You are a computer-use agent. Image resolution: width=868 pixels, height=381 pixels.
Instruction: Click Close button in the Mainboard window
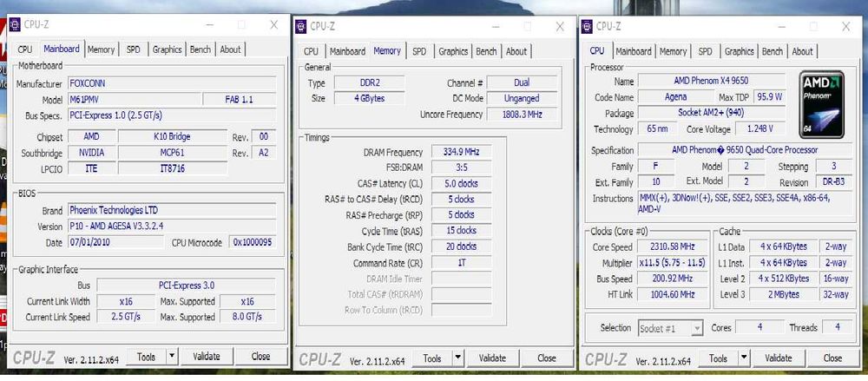click(260, 357)
